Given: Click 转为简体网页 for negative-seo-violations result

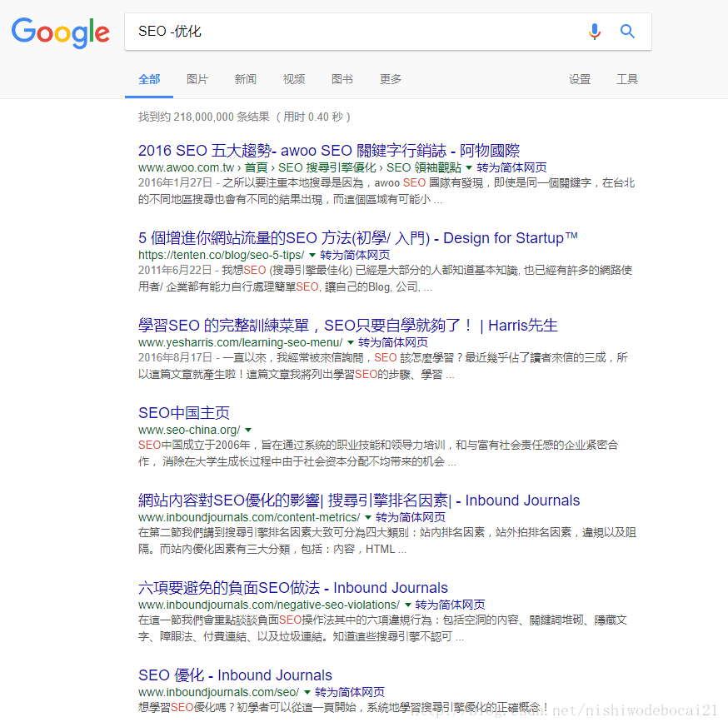Looking at the screenshot, I should (451, 605).
